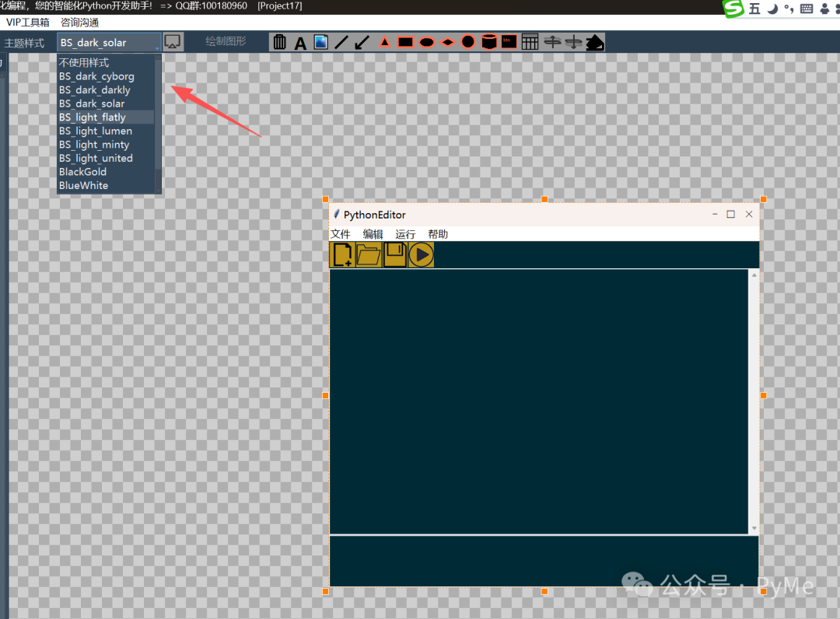Image resolution: width=840 pixels, height=619 pixels.
Task: Click the PythonEditor bottom output panel
Action: [x=544, y=561]
